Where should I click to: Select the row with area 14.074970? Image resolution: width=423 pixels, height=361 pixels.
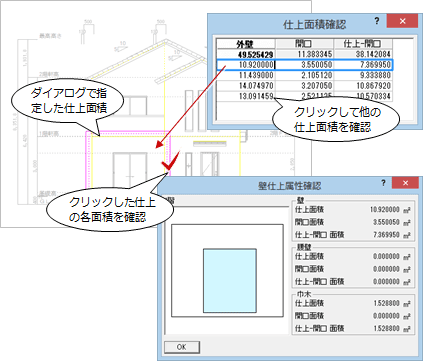click(305, 86)
